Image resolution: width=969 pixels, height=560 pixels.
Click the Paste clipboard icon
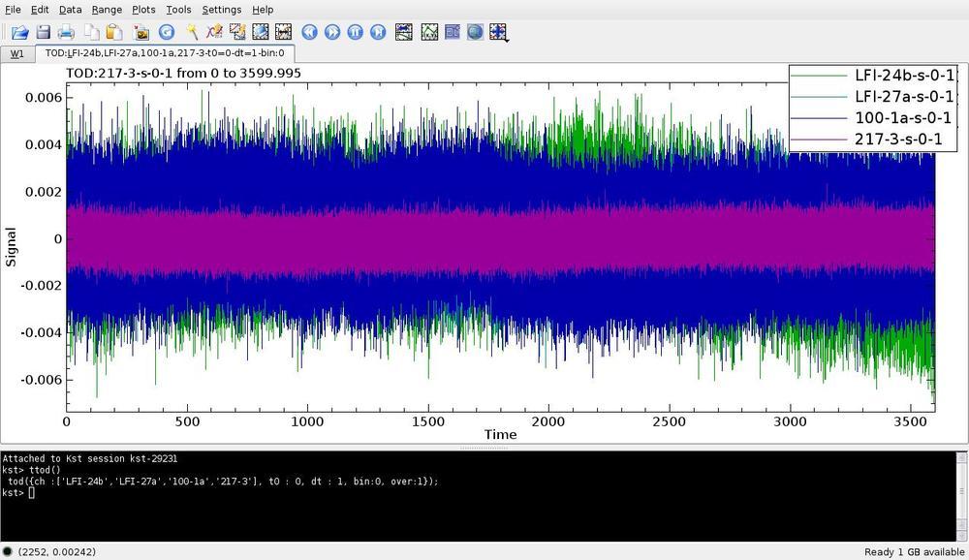113,32
